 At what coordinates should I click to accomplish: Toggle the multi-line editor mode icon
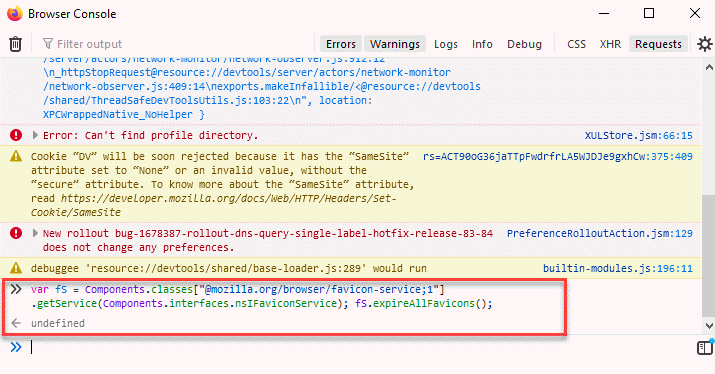tap(705, 348)
